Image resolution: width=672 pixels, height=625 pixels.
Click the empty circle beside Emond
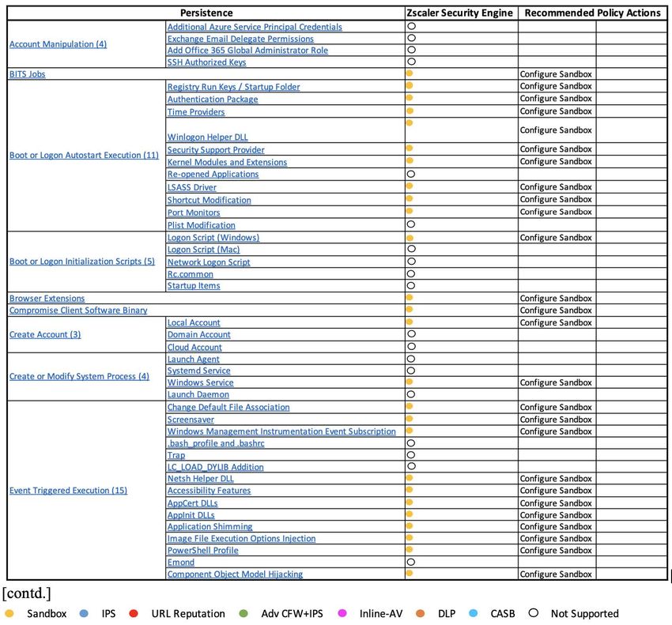[410, 562]
